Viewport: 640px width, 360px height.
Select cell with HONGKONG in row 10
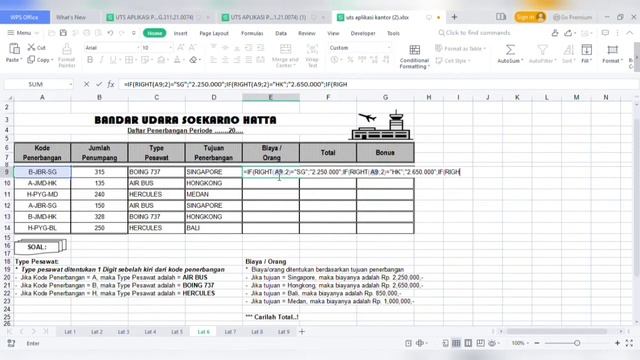point(213,183)
